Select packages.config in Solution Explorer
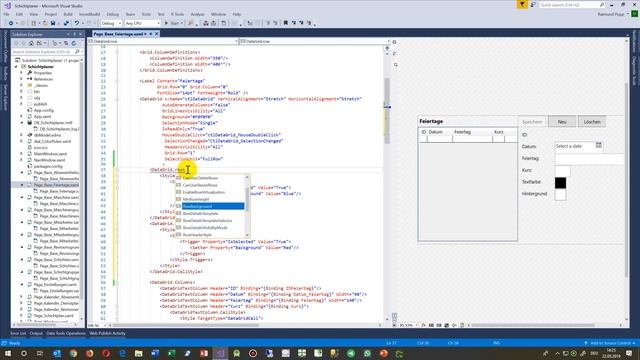The width and height of the screenshot is (640, 360). pos(48,166)
